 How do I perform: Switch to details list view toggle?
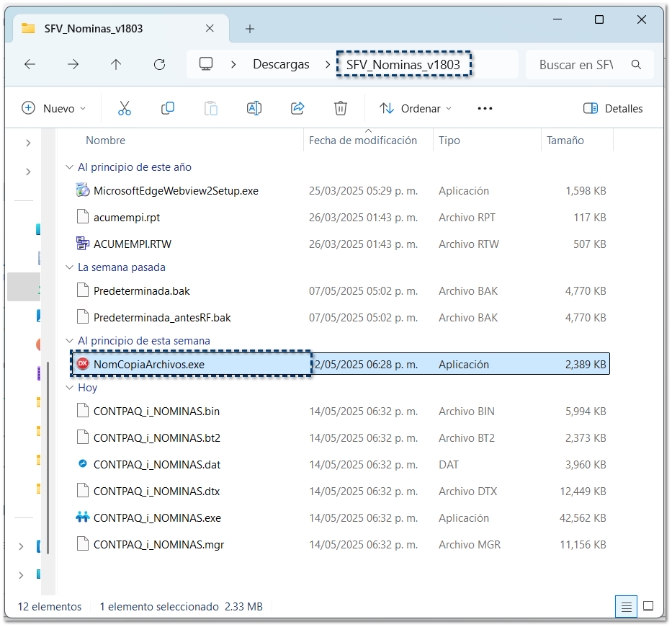click(x=626, y=606)
